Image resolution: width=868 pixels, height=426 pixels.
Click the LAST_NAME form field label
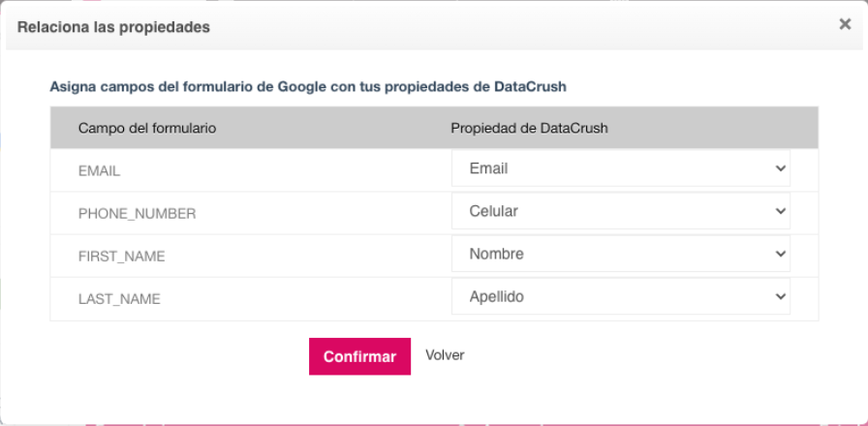tap(119, 299)
